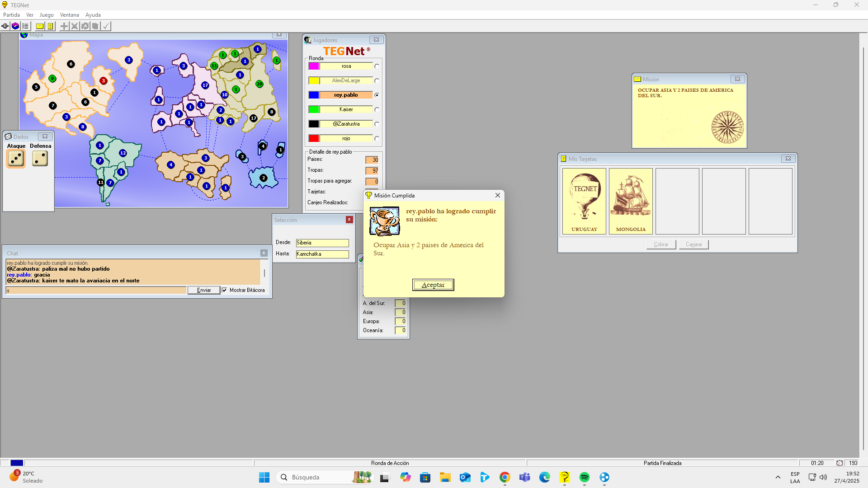This screenshot has width=868, height=488.
Task: Click the Kaiser player button
Action: [346, 109]
